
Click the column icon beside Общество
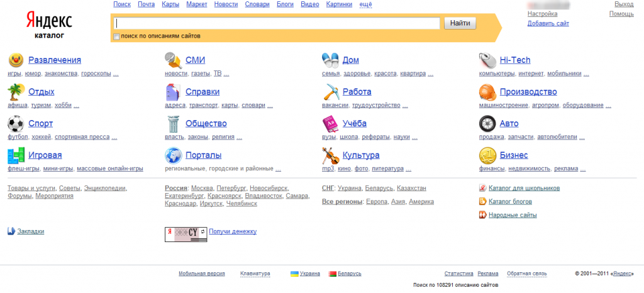coord(174,123)
